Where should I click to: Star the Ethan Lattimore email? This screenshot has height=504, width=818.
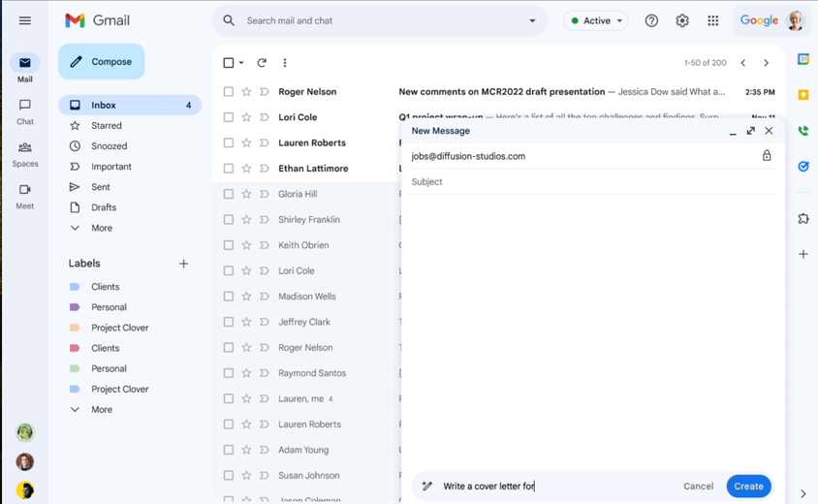[x=246, y=169]
